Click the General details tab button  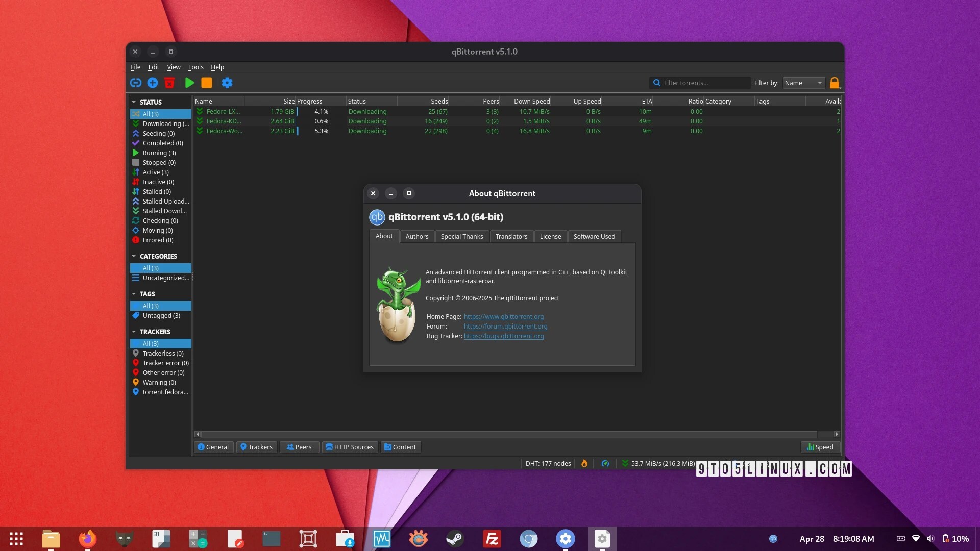click(213, 447)
